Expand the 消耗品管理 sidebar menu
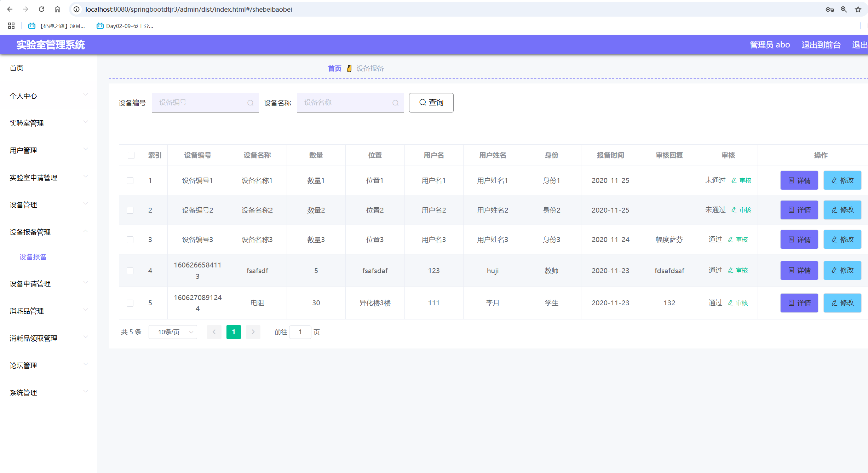Screen dimensions: 868x473 coord(48,311)
